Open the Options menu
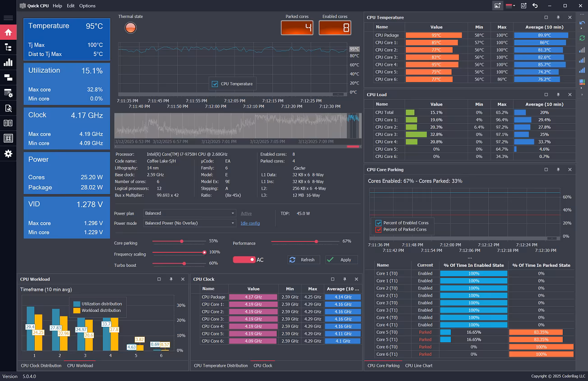 [87, 6]
